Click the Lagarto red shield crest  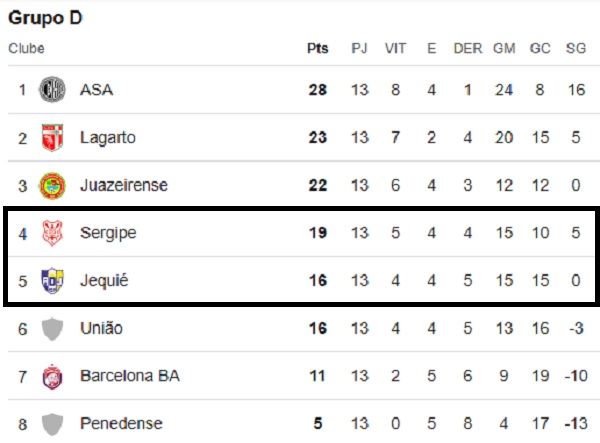(52, 137)
